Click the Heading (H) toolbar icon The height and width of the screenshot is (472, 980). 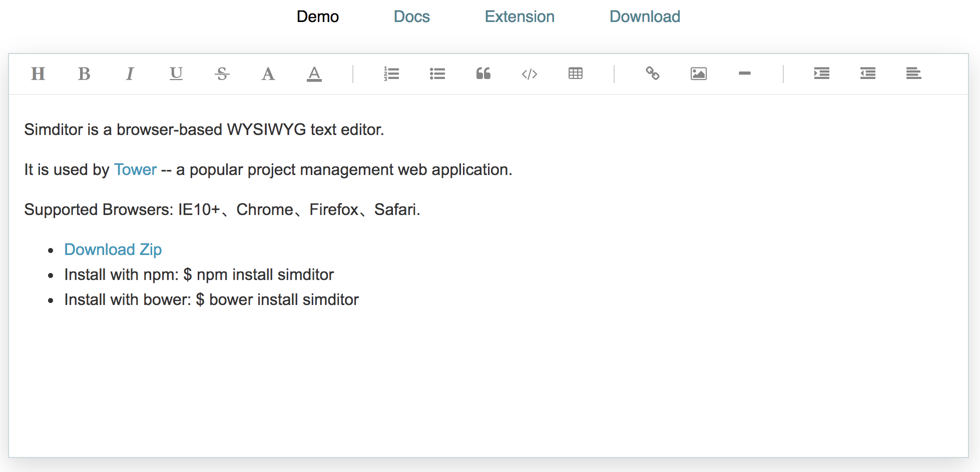tap(38, 74)
